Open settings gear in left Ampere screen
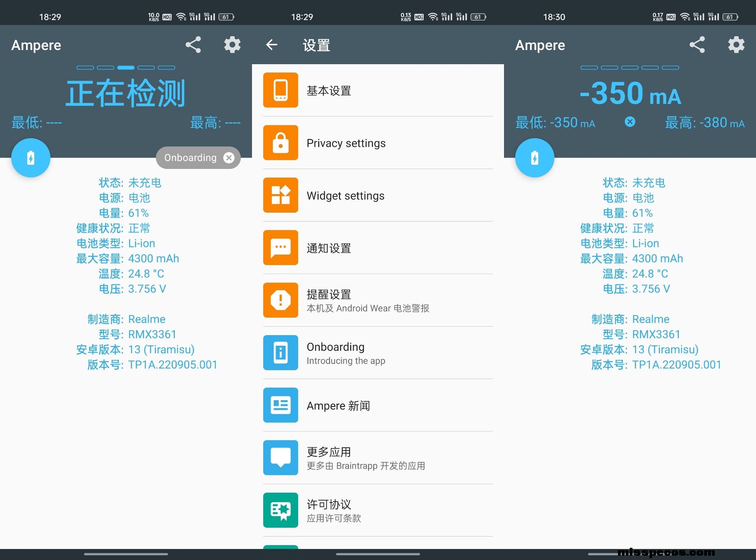Screen dimensions: 756x560 point(232,45)
